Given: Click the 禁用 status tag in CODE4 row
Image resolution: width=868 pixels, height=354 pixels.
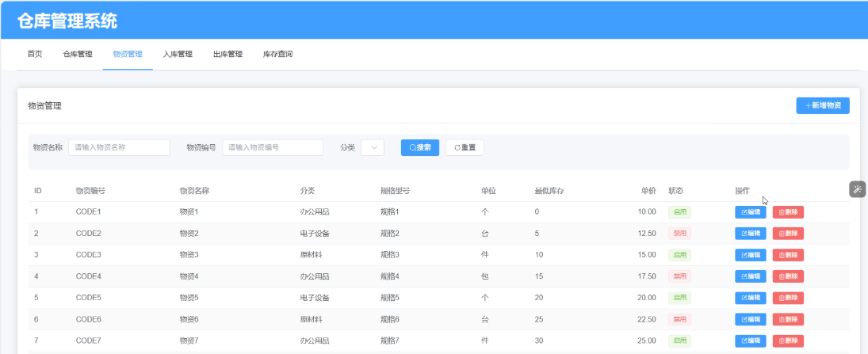Looking at the screenshot, I should point(680,276).
